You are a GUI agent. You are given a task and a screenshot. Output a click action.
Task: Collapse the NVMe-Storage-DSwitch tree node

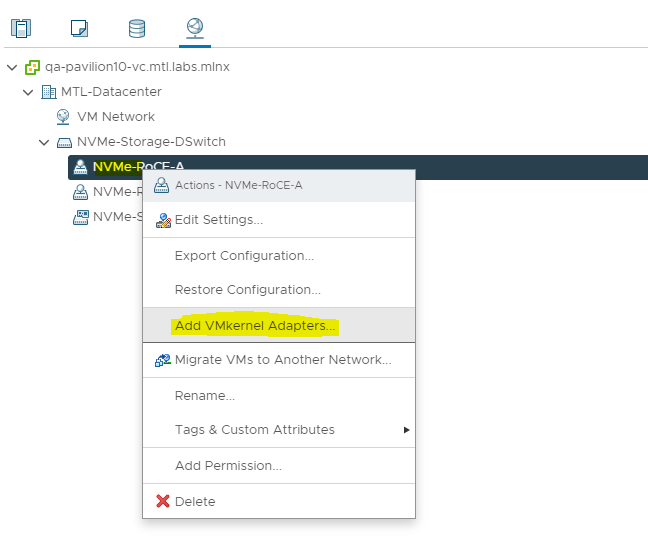point(44,143)
